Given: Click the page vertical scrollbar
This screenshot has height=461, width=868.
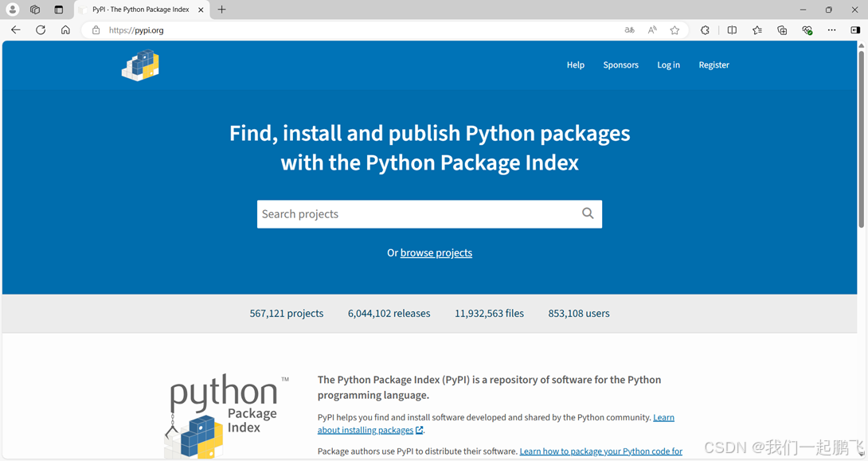Looking at the screenshot, I should (862, 139).
